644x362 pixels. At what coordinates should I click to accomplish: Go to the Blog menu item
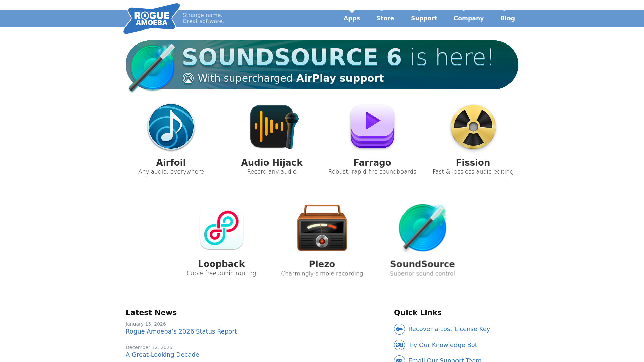point(507,18)
